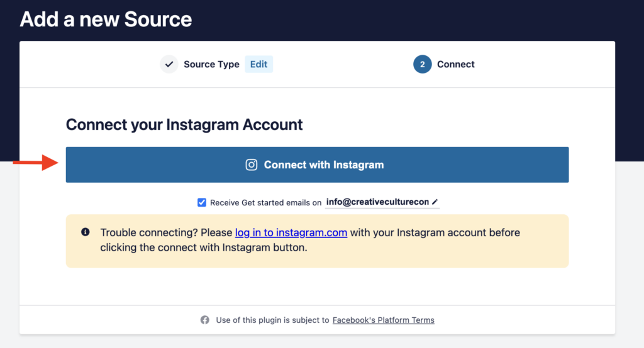Select the Connect step label
Screen dimensions: 644x348
tap(455, 65)
